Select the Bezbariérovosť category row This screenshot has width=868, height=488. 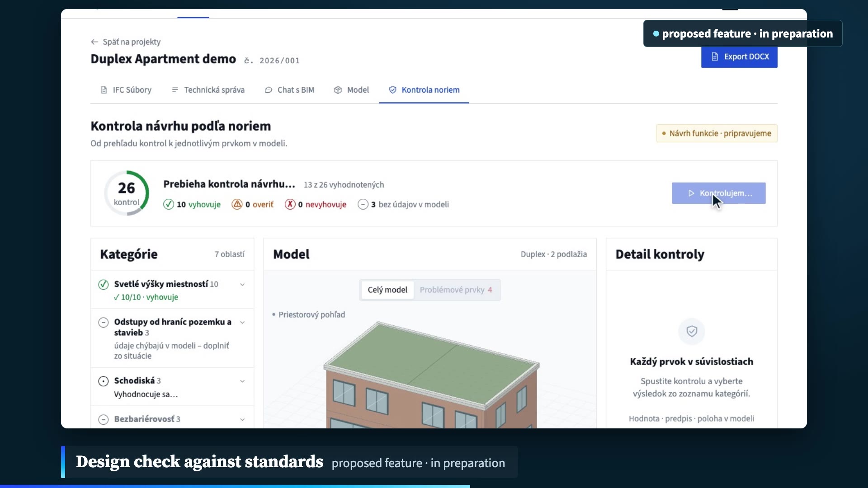172,418
